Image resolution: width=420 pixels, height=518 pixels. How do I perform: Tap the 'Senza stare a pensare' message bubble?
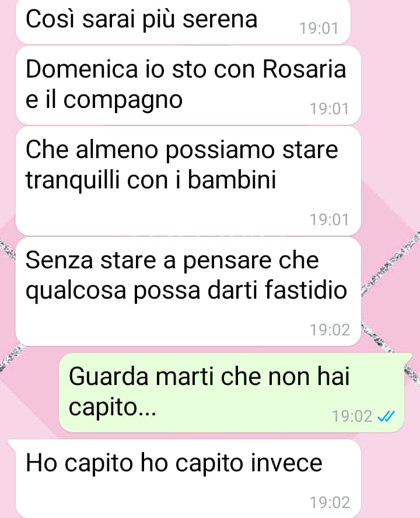coord(188,292)
